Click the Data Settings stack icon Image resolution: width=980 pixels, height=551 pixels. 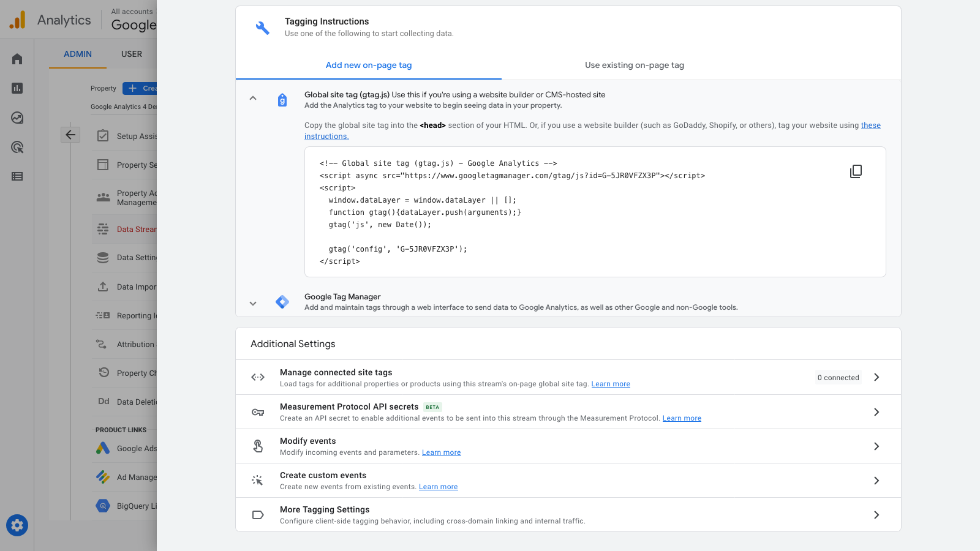(x=103, y=258)
